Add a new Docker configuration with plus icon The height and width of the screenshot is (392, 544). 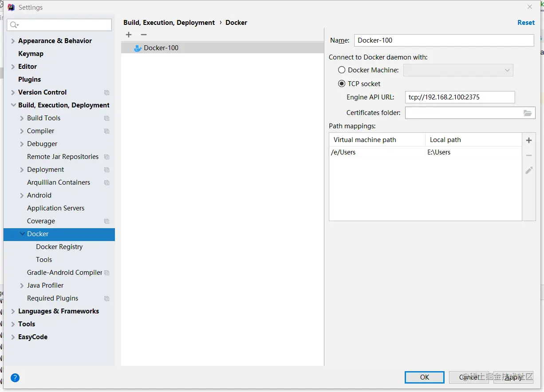coord(129,35)
